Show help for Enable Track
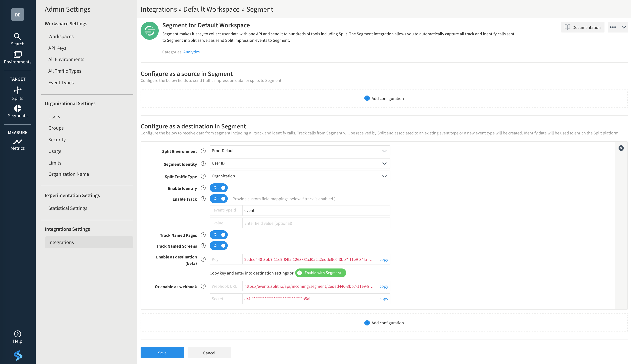 pyautogui.click(x=203, y=199)
